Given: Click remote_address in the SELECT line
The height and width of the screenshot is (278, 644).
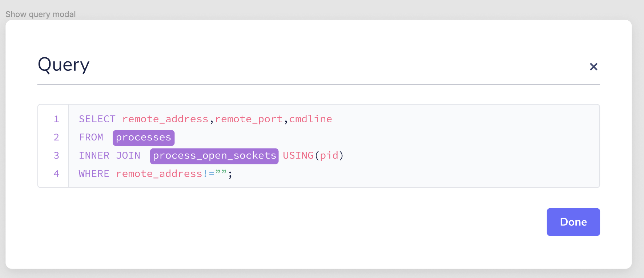Looking at the screenshot, I should (x=165, y=119).
